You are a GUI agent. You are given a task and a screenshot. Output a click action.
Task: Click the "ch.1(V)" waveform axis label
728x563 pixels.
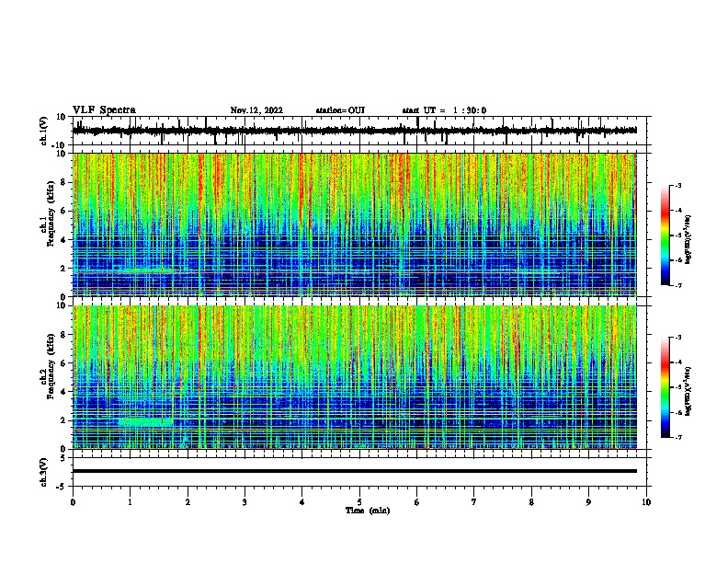[x=44, y=131]
